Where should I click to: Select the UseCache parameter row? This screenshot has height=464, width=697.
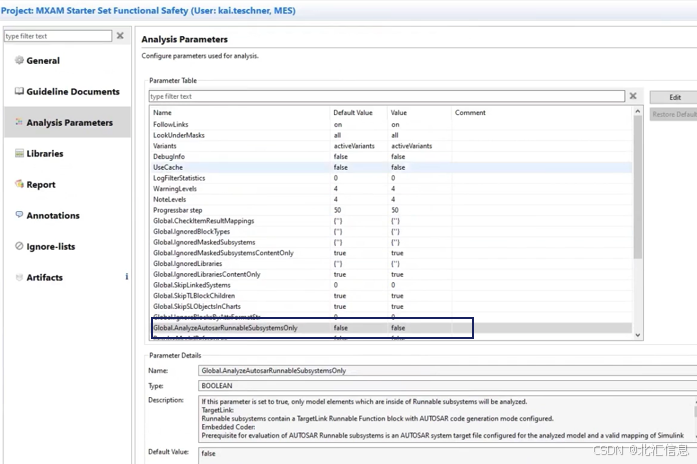point(391,167)
